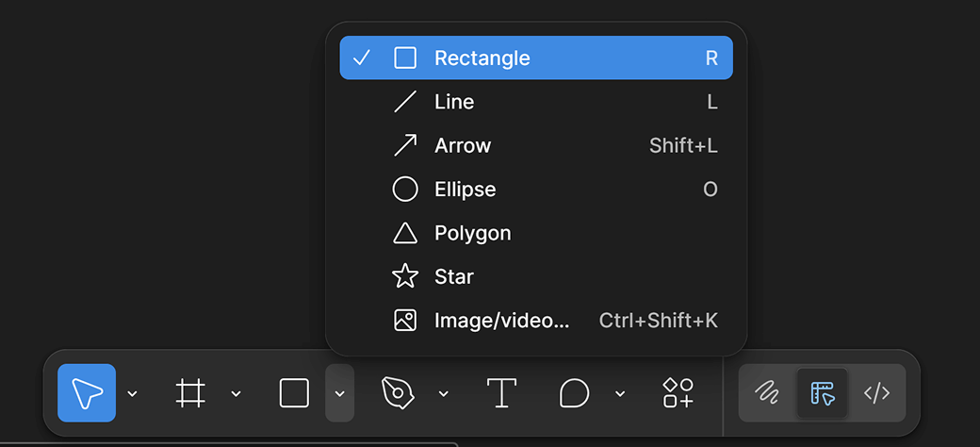The width and height of the screenshot is (980, 447).
Task: Select the Frame tool icon
Action: pos(190,392)
